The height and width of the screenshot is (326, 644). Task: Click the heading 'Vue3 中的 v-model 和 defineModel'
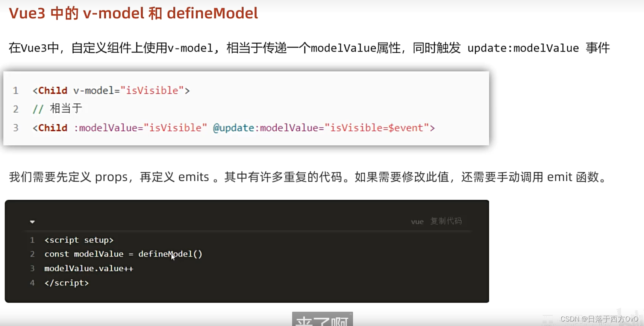click(x=133, y=14)
